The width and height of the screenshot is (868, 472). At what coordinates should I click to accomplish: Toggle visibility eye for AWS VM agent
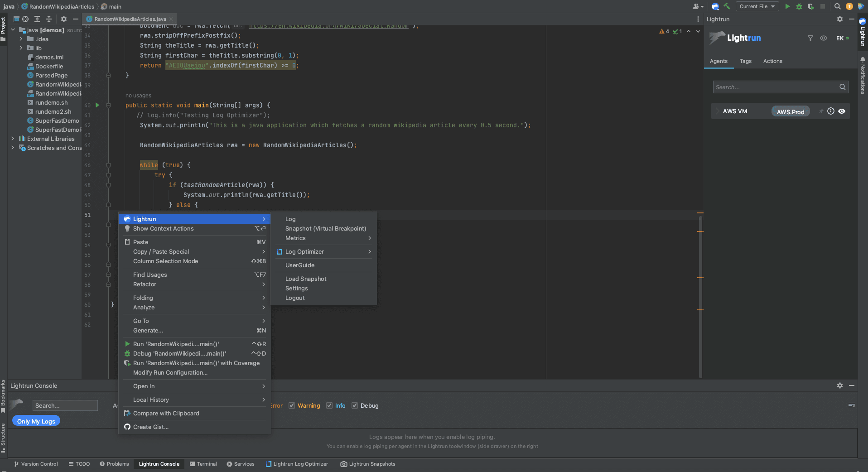(x=842, y=111)
